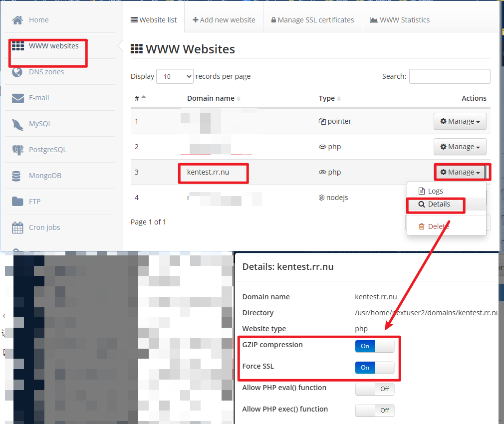Turn off the Force SSL switch

[x=374, y=367]
